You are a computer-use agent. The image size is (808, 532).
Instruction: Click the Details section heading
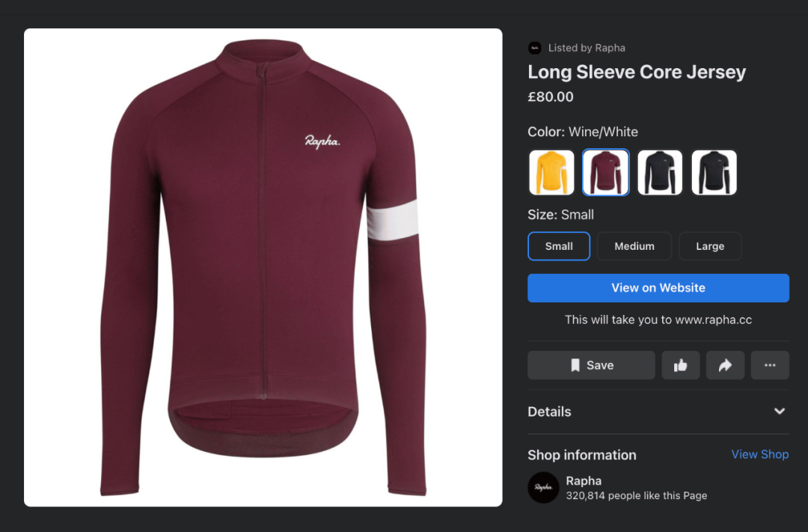pos(549,412)
